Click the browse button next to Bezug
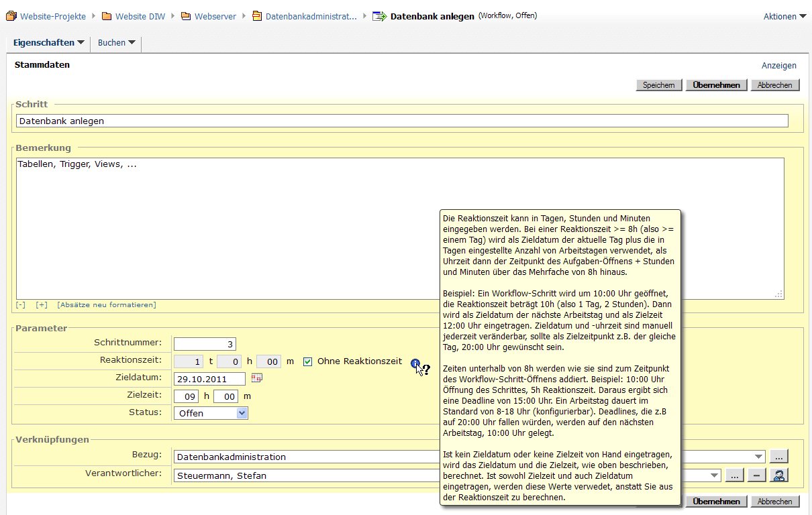This screenshot has width=812, height=515. pos(778,457)
